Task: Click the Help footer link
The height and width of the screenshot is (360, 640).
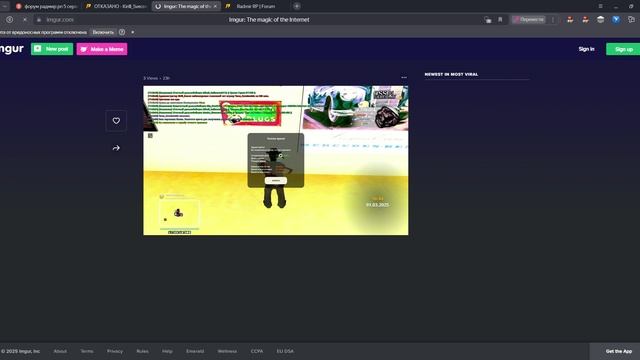Action: 167,351
